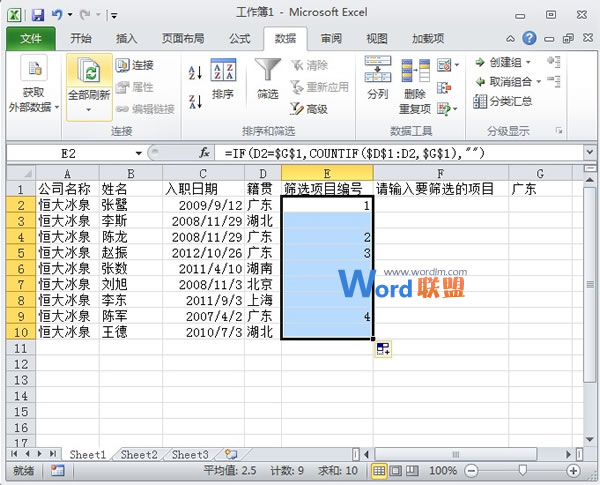Click the Auto Fill Options icon below E10

coord(384,348)
